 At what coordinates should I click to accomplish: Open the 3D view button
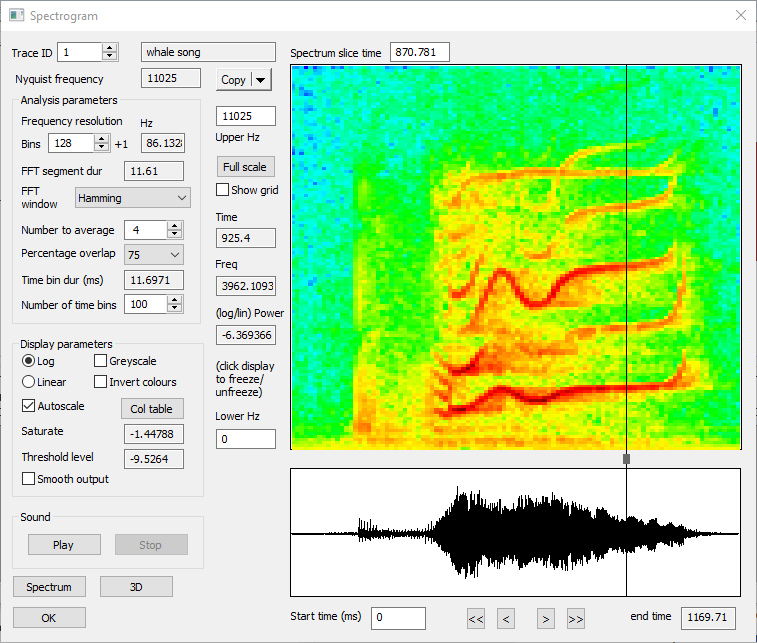coord(136,586)
